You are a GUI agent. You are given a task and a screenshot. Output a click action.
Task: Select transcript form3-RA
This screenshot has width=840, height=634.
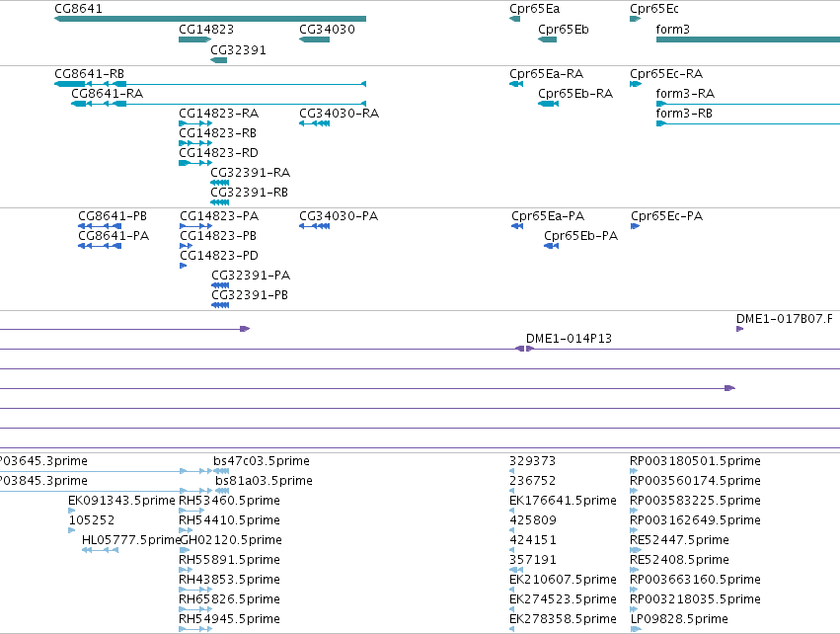[748, 104]
